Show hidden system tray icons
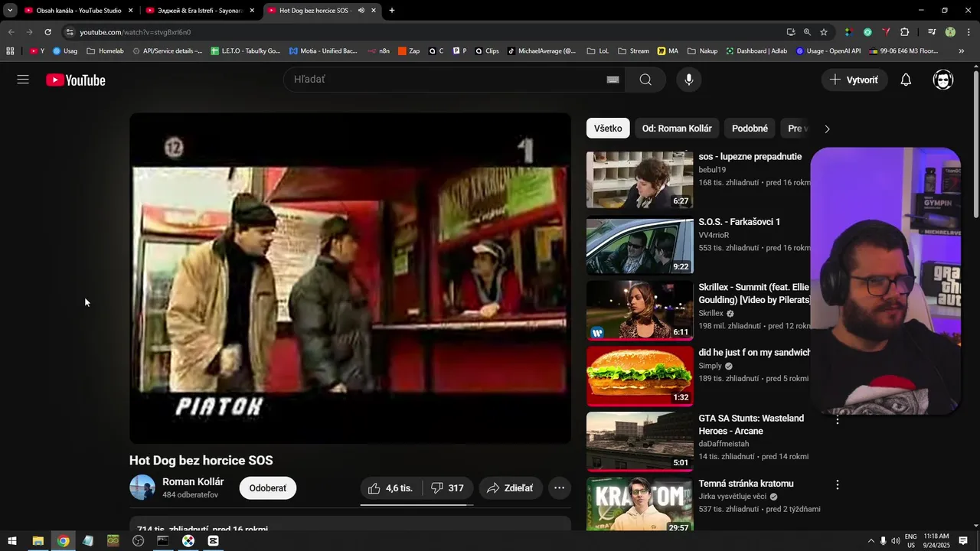 pyautogui.click(x=871, y=541)
